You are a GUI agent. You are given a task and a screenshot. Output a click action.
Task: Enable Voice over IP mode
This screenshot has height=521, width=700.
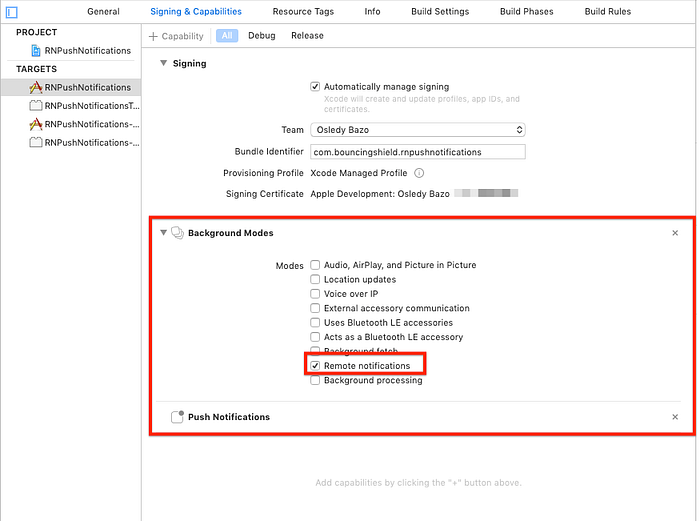(315, 294)
